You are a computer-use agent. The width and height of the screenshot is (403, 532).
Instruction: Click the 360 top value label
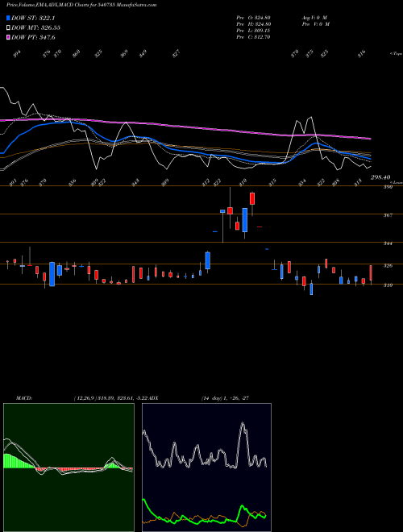click(x=77, y=54)
